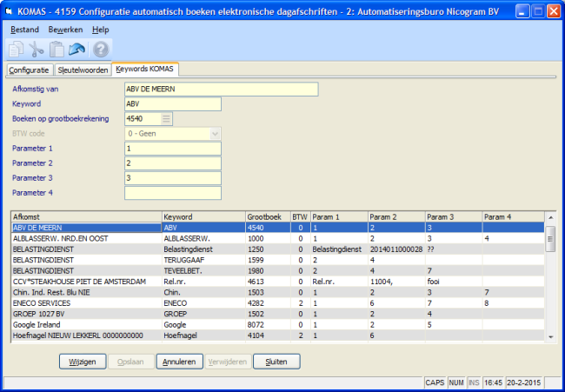Select the ABV DE MEERN row

point(277,228)
